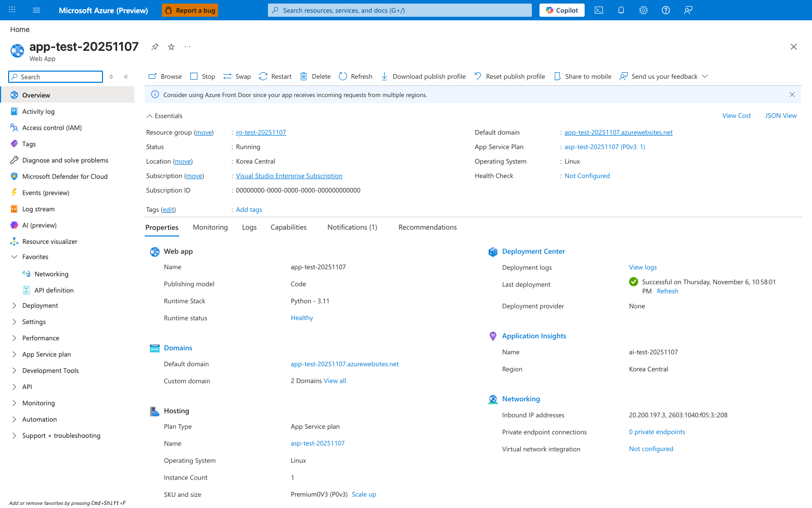Expand the Development Tools group
This screenshot has height=508, width=812.
(14, 370)
